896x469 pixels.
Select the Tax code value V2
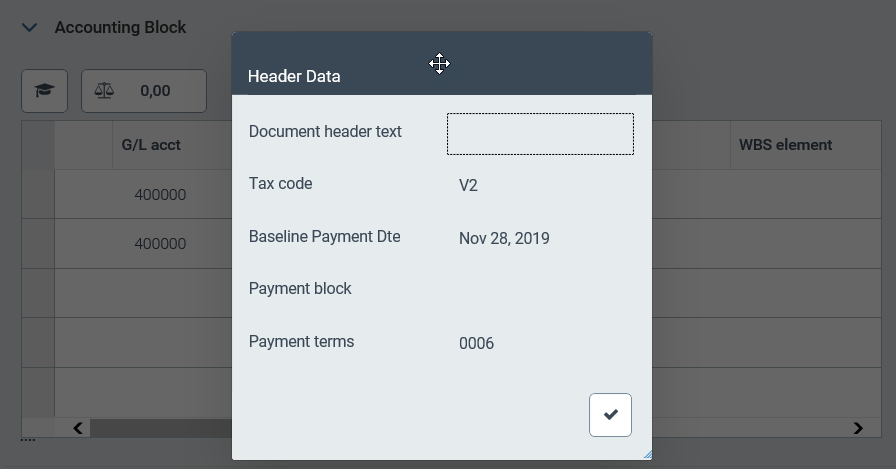coord(468,185)
